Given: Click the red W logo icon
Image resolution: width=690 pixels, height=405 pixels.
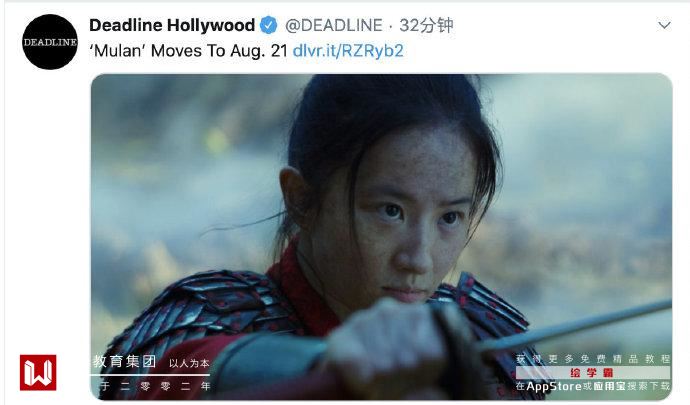Looking at the screenshot, I should (38, 372).
